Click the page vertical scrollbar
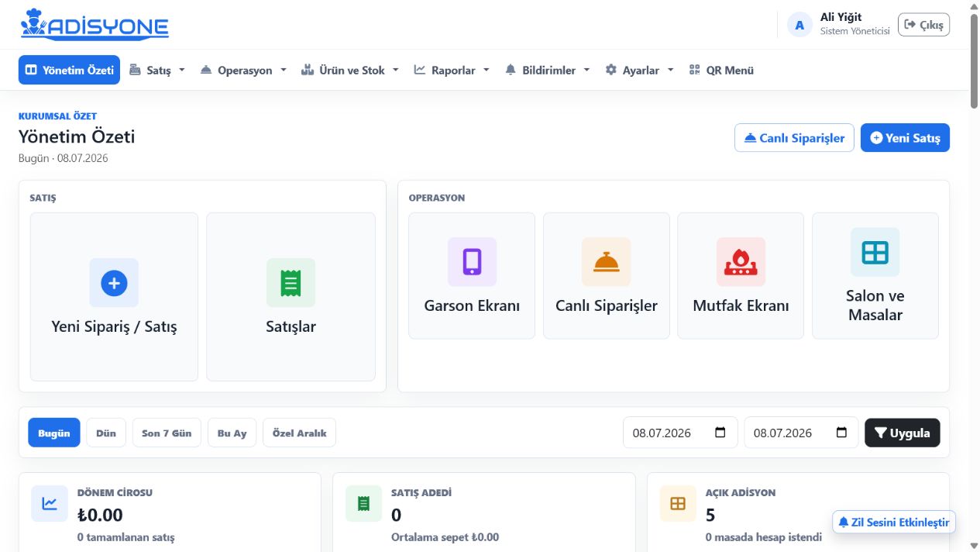 tap(975, 62)
